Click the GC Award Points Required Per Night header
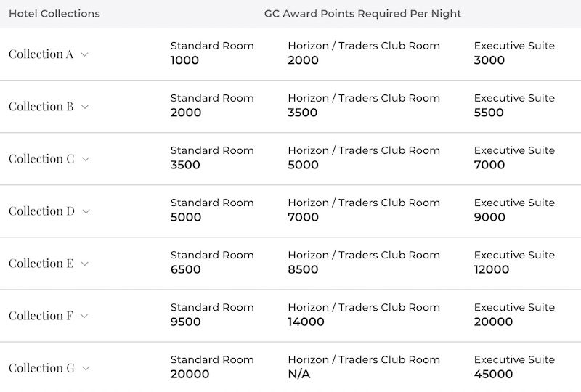Viewport: 581px width, 392px height. pos(362,14)
